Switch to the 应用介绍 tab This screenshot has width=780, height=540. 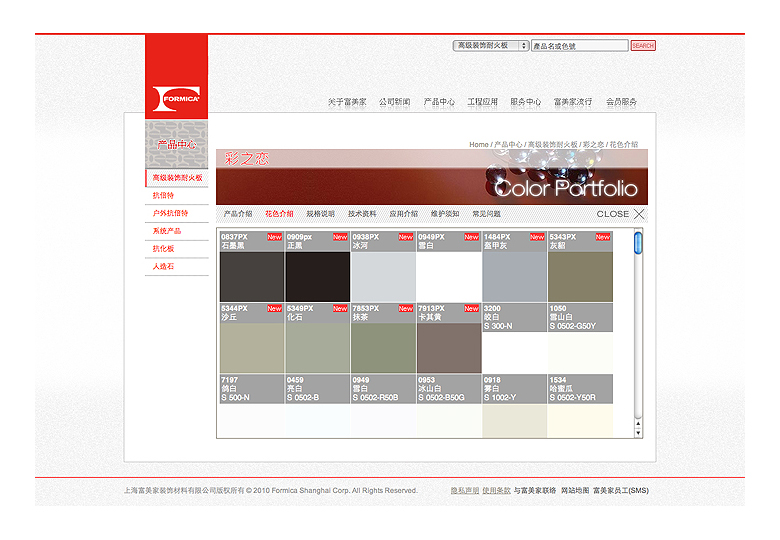pos(403,214)
